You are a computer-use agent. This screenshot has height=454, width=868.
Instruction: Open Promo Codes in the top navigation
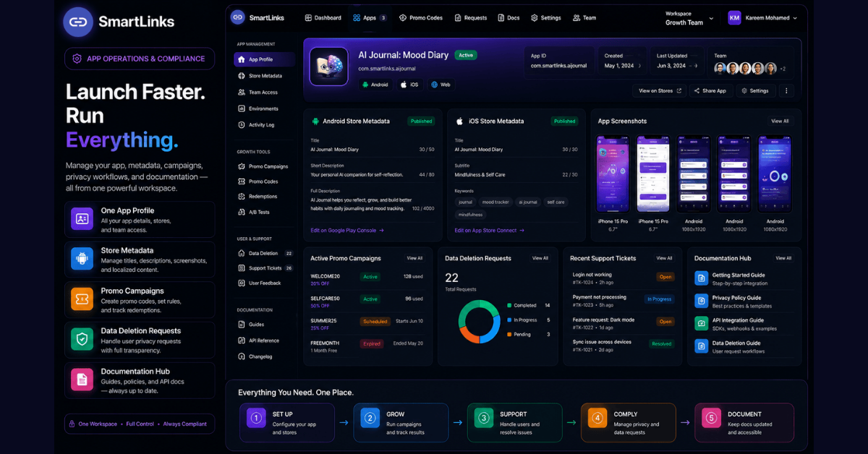click(x=420, y=18)
